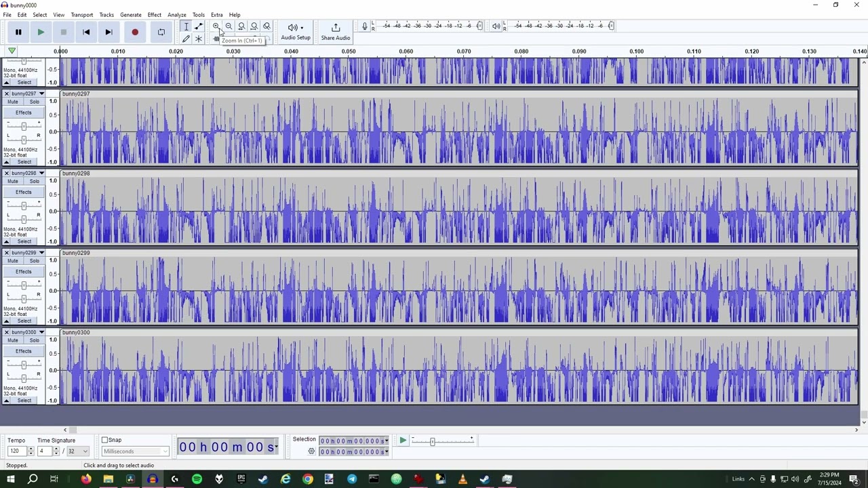
Task: Mute the bunny0298 track
Action: (13, 181)
